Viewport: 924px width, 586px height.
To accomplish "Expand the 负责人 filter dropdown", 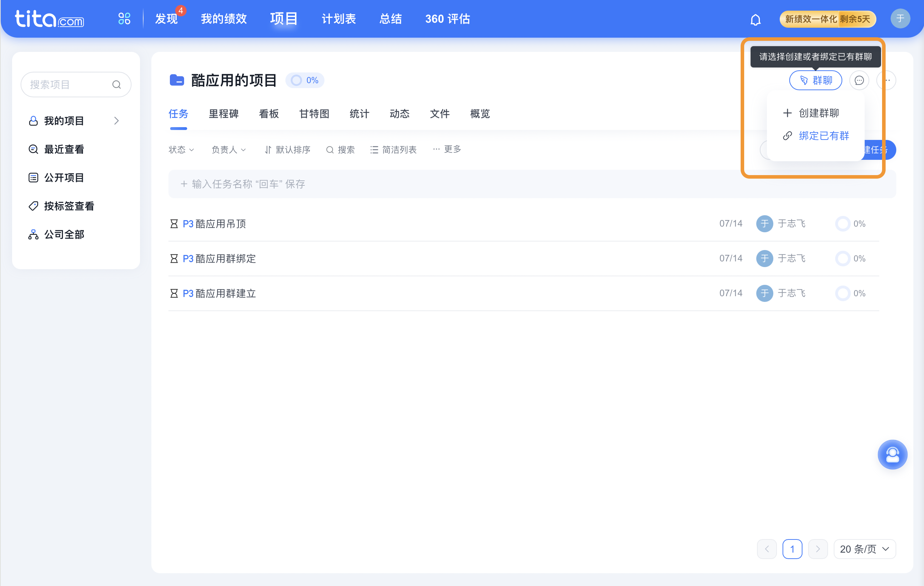I will [x=228, y=150].
